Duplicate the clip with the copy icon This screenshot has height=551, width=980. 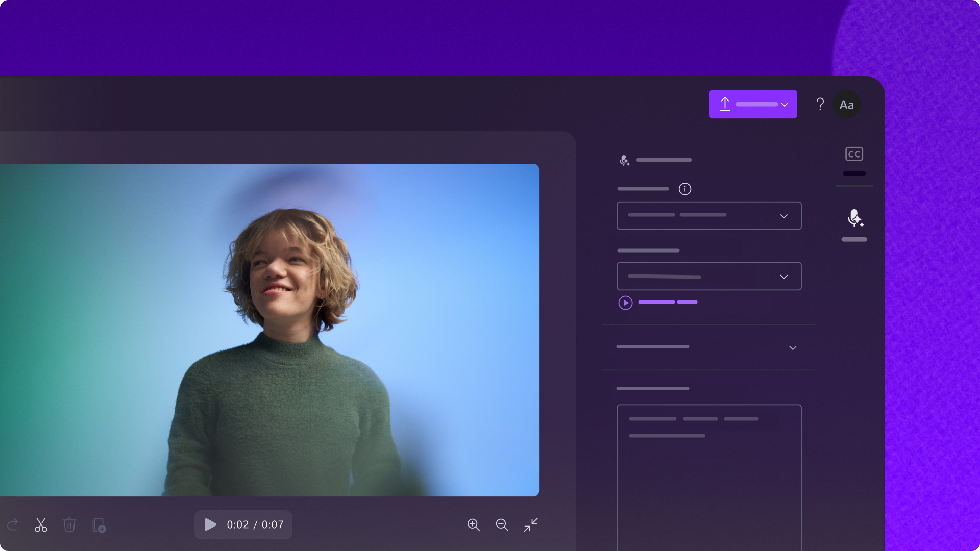99,525
